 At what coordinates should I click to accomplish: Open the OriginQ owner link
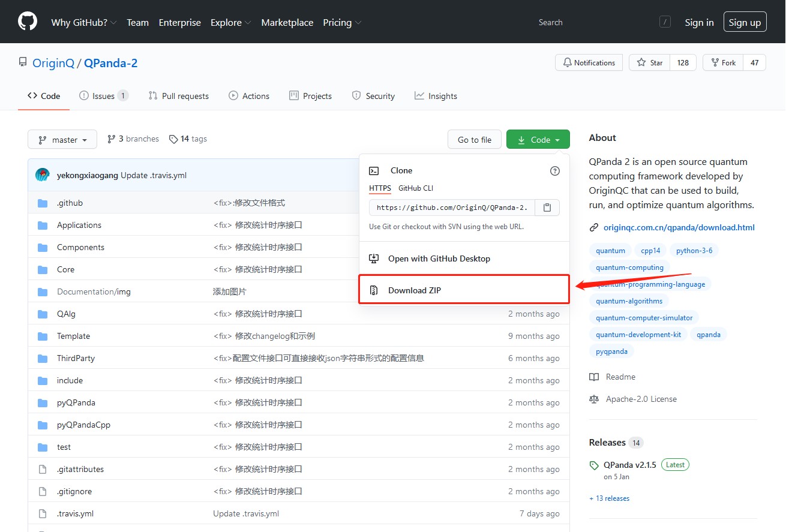point(53,63)
